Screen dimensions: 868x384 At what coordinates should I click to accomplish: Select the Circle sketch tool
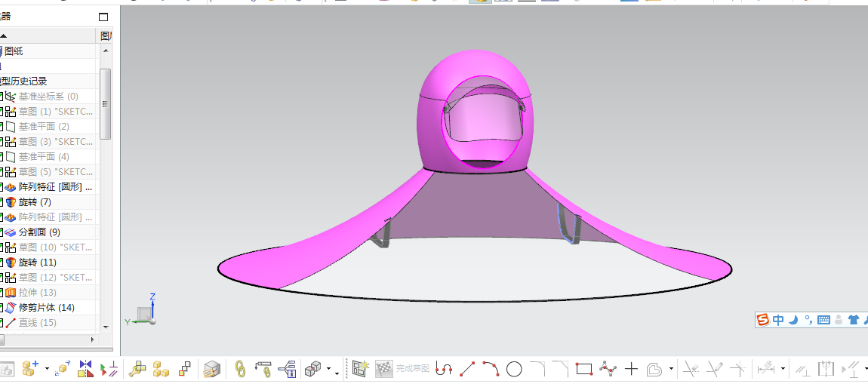(514, 368)
